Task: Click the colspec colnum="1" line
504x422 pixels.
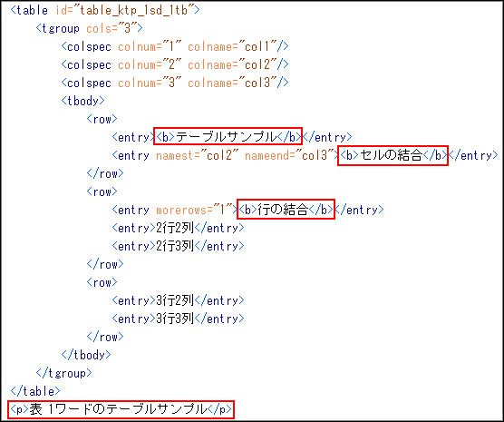Action: (x=175, y=46)
